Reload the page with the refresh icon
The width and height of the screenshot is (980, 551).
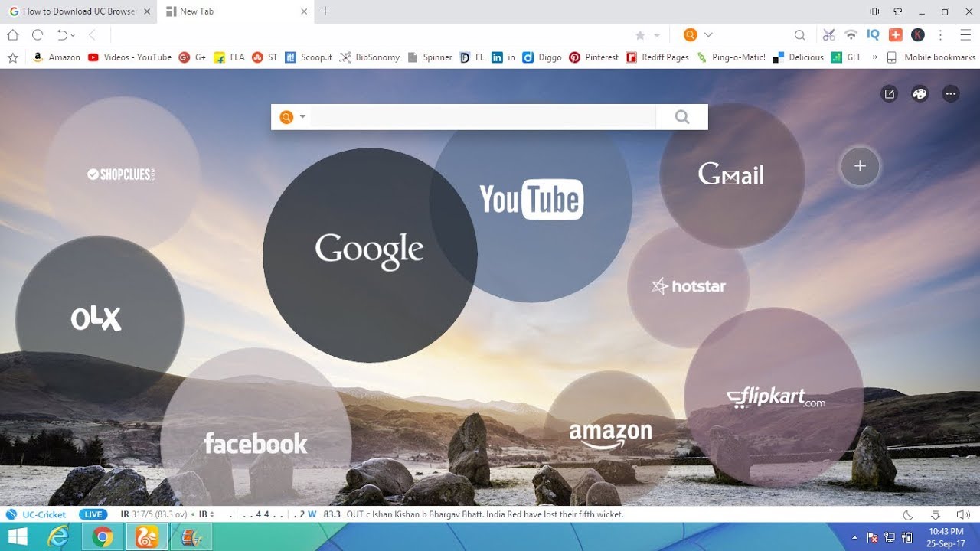[38, 34]
